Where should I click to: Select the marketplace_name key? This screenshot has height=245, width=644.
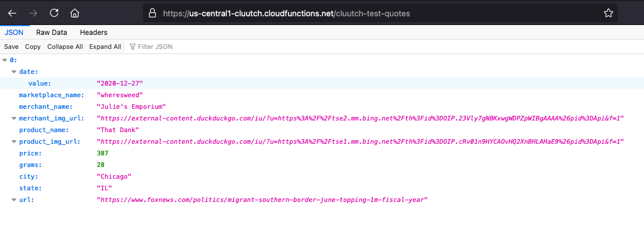tap(52, 95)
